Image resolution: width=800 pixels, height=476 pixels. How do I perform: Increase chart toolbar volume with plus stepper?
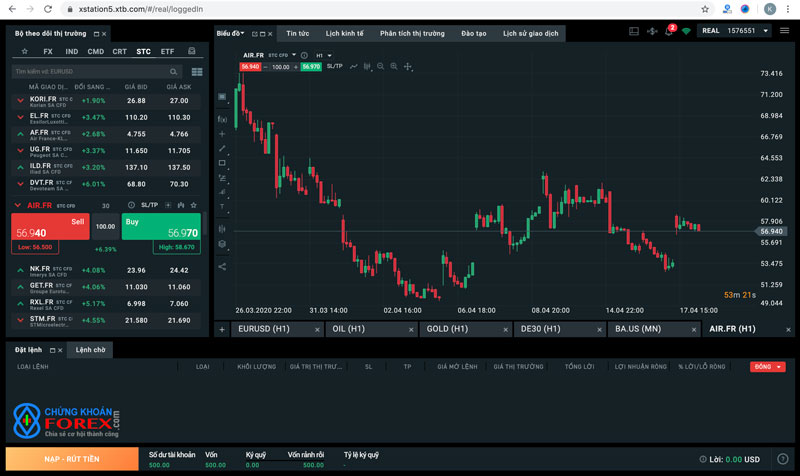coord(295,67)
